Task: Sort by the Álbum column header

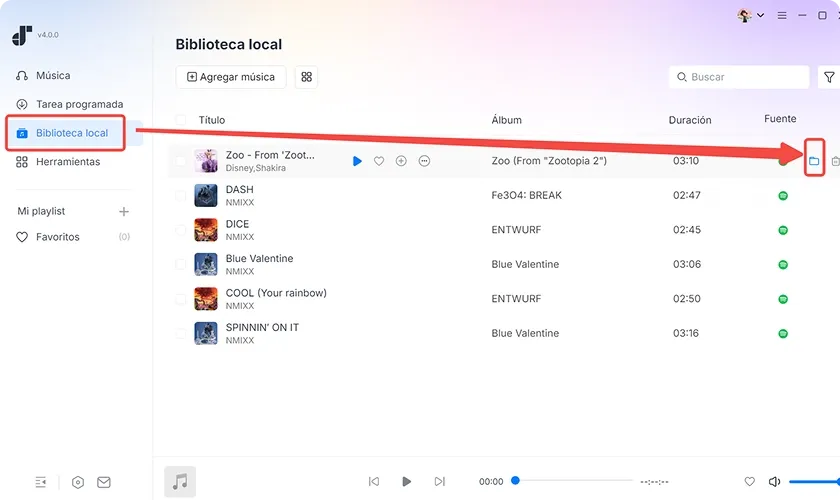Action: (x=506, y=120)
